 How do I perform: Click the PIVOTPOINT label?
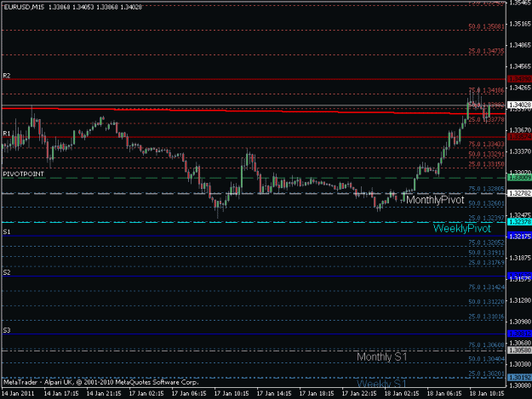point(24,174)
